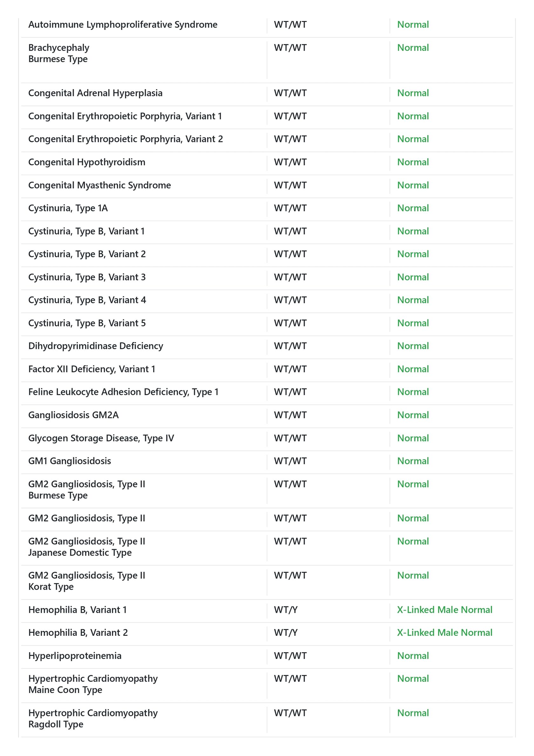The image size is (534, 756).
Task: Select Cystinuria, Type 1A test name
Action: [x=68, y=208]
